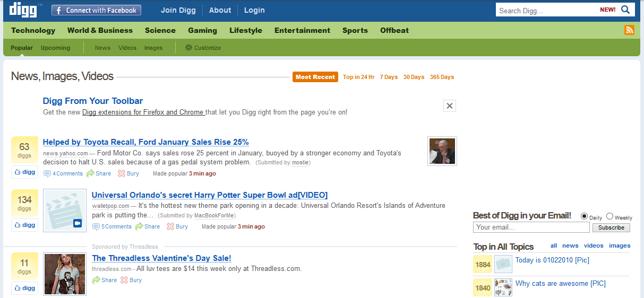644x298 pixels.
Task: Share the Ford January Sales story
Action: pos(99,173)
